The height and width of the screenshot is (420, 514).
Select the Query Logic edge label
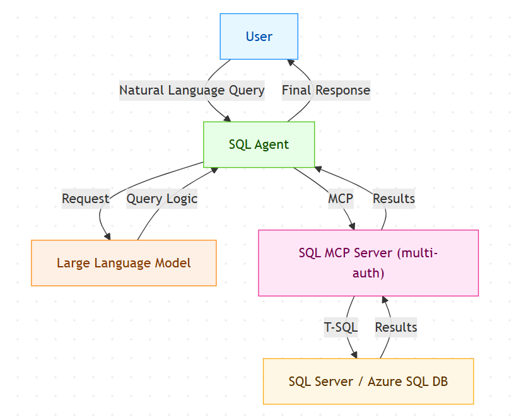click(x=162, y=199)
